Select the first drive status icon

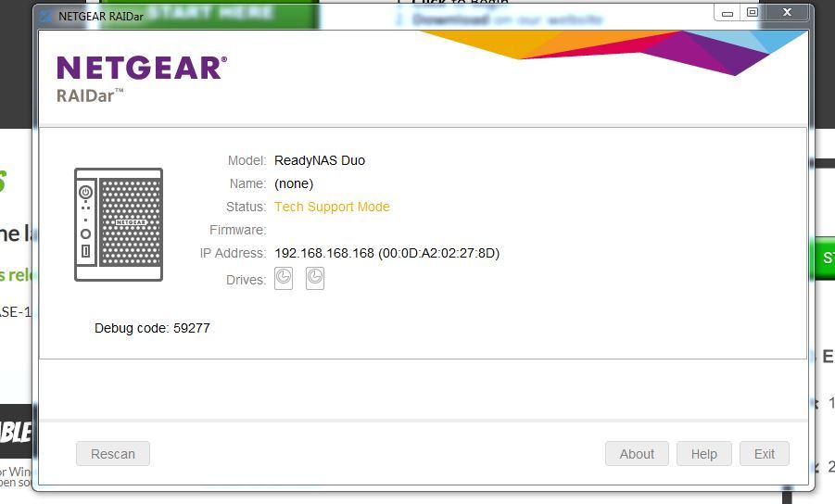[284, 278]
